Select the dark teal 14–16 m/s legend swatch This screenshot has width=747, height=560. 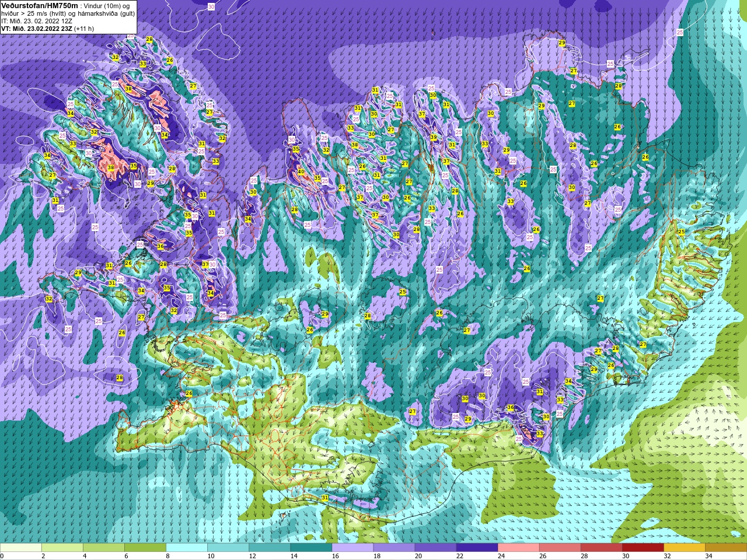pos(311,548)
